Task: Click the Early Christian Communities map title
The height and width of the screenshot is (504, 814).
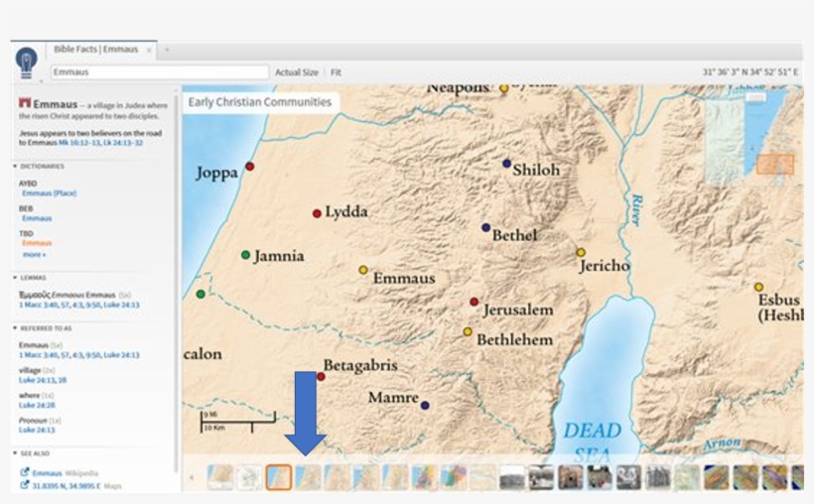Action: (259, 102)
